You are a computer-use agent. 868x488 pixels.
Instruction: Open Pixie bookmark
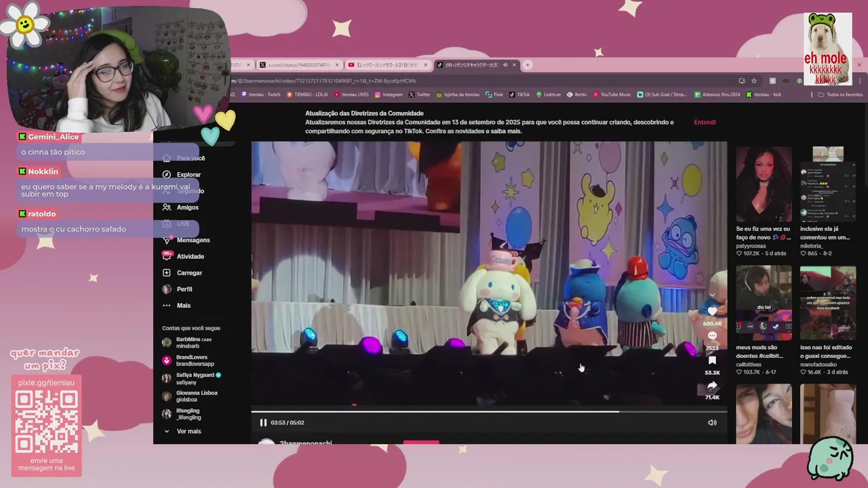pos(494,95)
